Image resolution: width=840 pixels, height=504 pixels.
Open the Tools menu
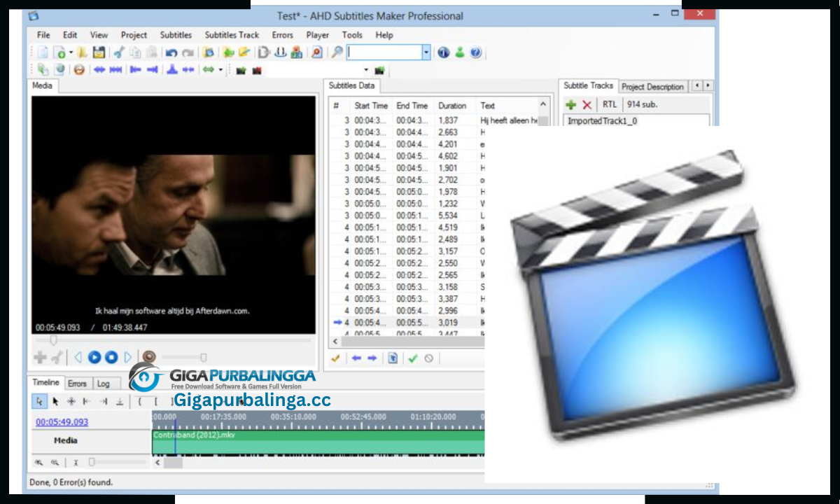[352, 35]
